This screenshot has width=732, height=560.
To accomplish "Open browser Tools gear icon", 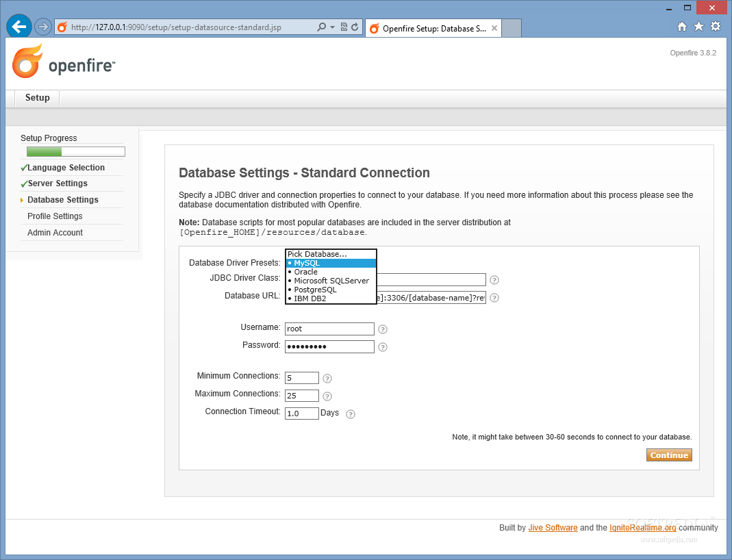I will pos(715,27).
